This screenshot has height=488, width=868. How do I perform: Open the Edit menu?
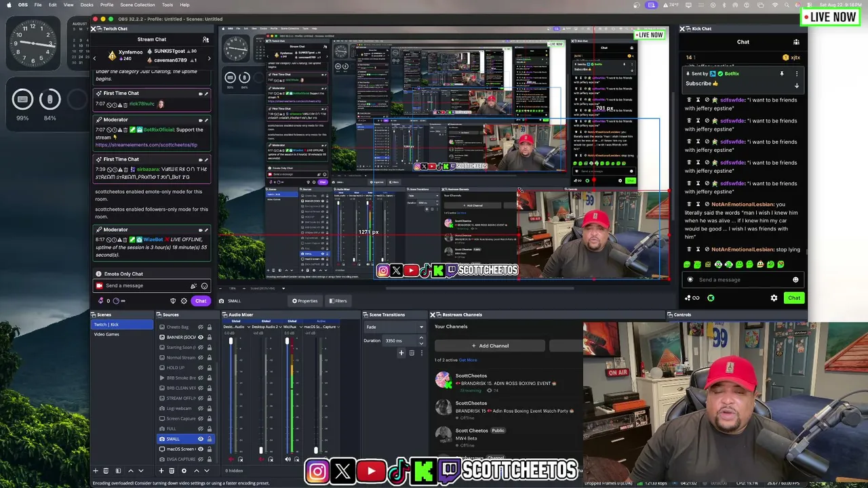[x=52, y=5]
